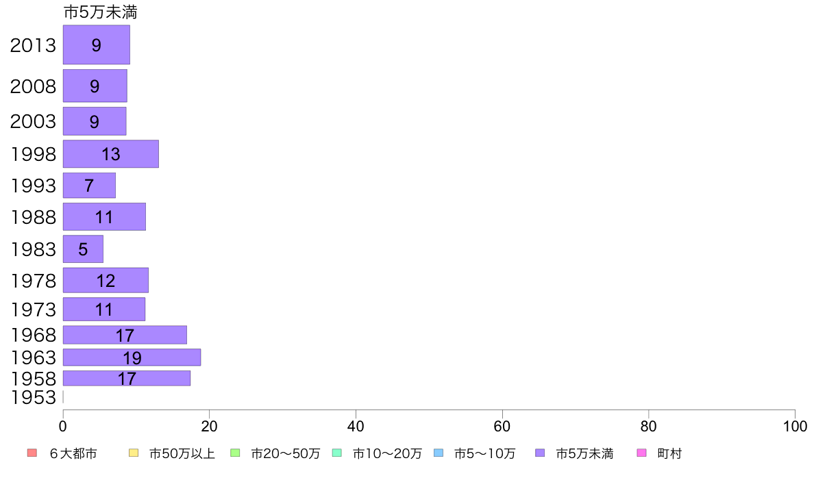This screenshot has height=504, width=814.
Task: Click the 1958 bar showing 17
Action: point(127,379)
